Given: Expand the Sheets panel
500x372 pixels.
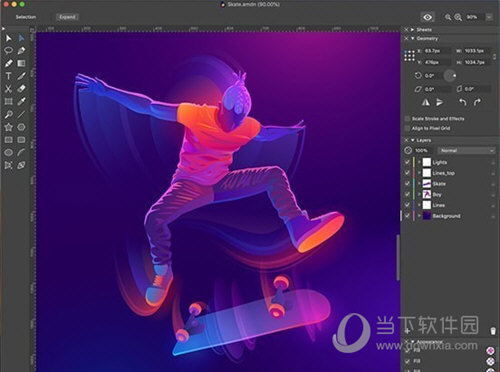Looking at the screenshot, I should 413,30.
